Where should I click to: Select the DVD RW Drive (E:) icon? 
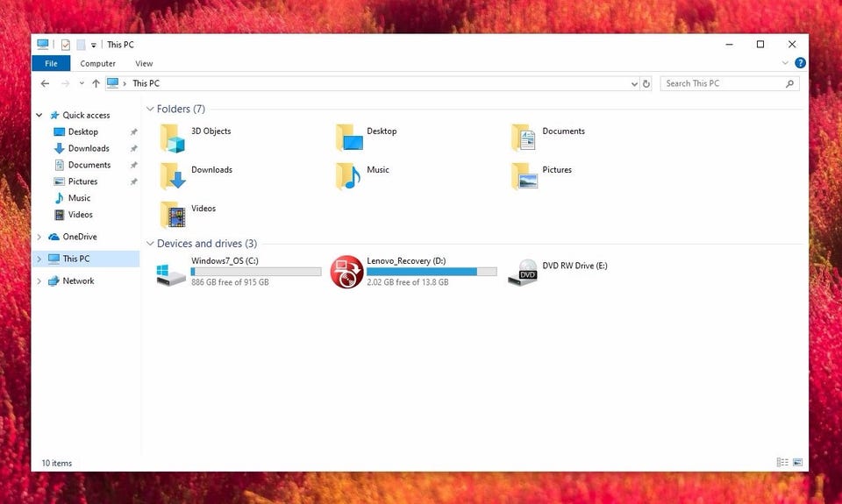point(523,272)
